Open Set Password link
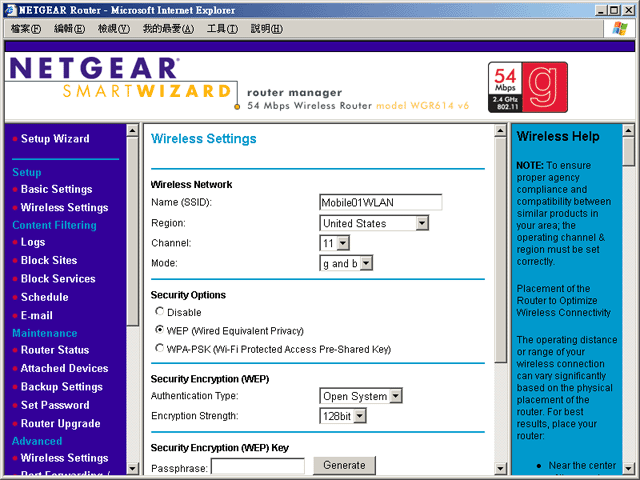 (55, 405)
